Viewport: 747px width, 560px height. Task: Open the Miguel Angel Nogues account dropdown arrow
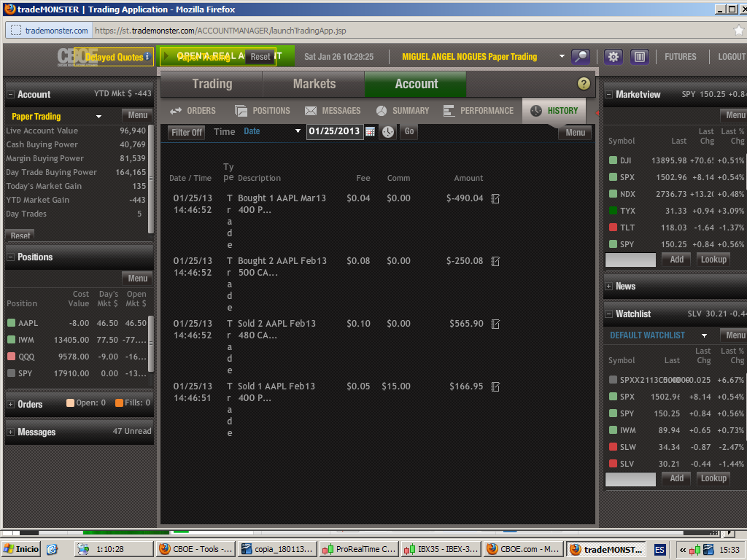pos(562,56)
